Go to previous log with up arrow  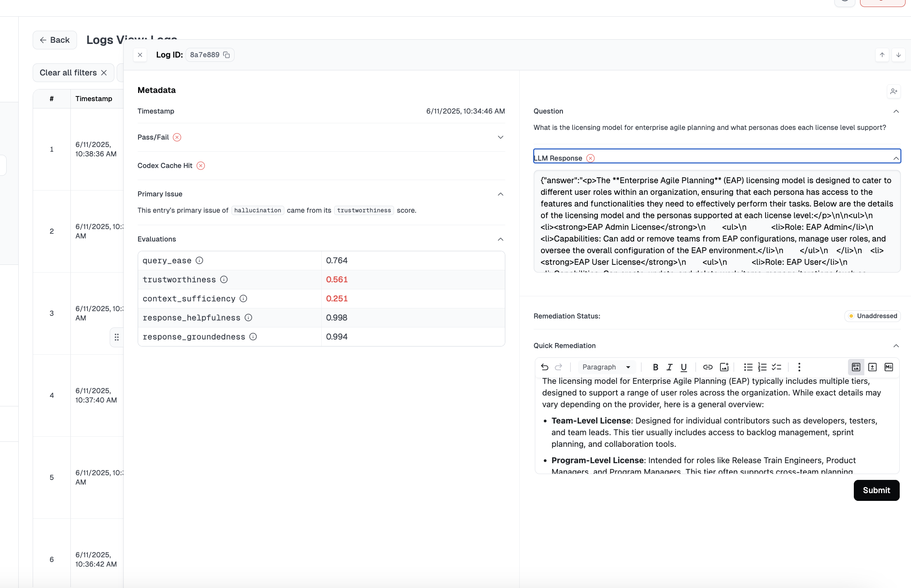pos(882,55)
